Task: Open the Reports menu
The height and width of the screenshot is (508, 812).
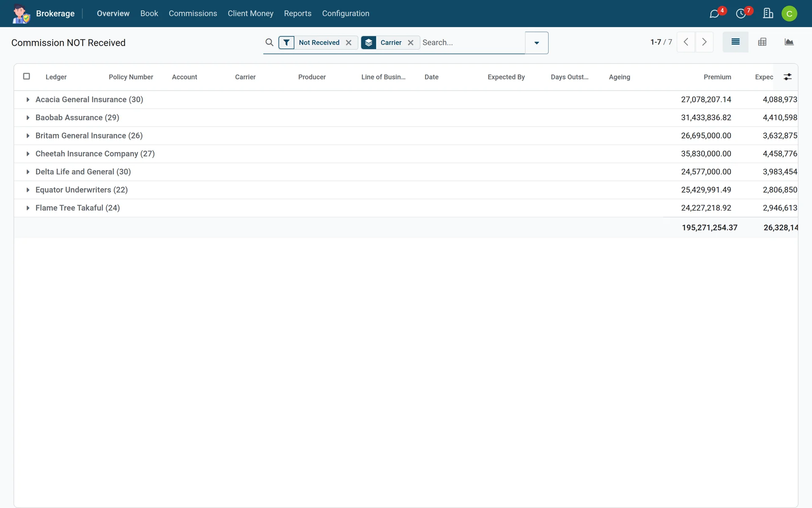Action: click(298, 14)
